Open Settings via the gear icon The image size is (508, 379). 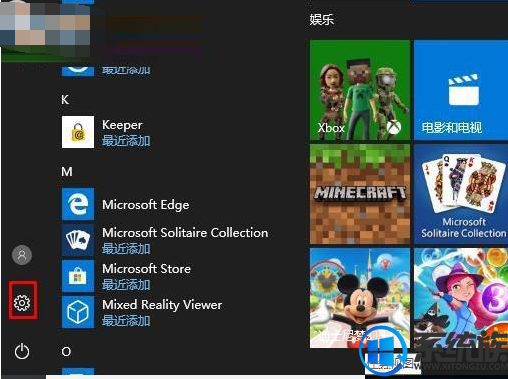tap(22, 303)
